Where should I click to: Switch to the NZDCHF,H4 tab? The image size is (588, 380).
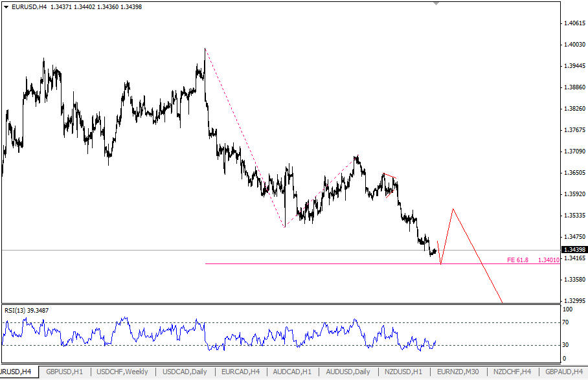pyautogui.click(x=512, y=372)
